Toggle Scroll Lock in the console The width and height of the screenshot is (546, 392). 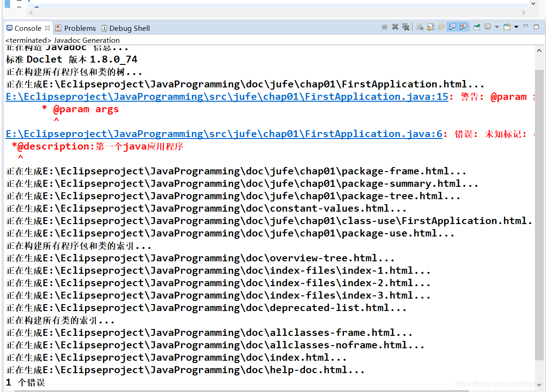click(431, 27)
